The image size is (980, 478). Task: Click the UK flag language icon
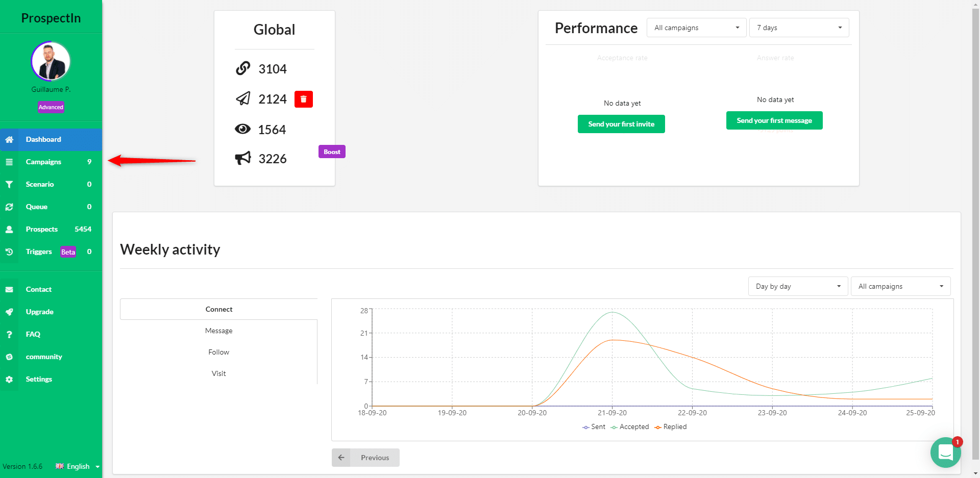point(60,466)
